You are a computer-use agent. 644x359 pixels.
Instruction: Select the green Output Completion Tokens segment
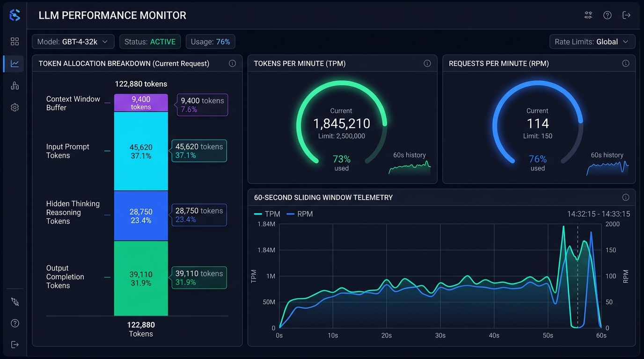pyautogui.click(x=141, y=279)
